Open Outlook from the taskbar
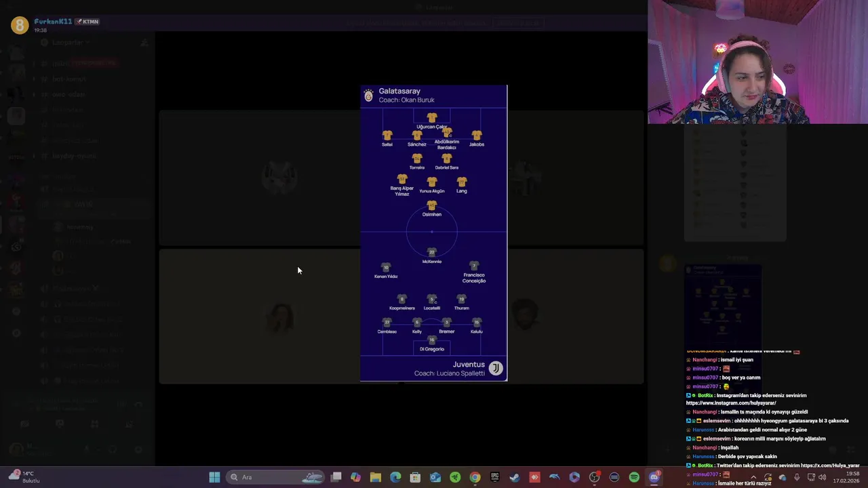The width and height of the screenshot is (868, 488). [x=435, y=477]
